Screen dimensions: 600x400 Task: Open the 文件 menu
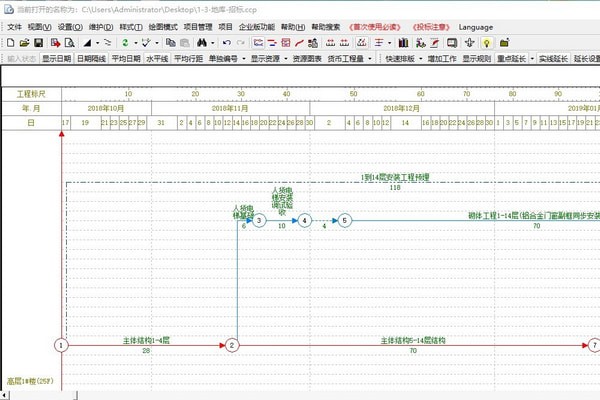(15, 26)
